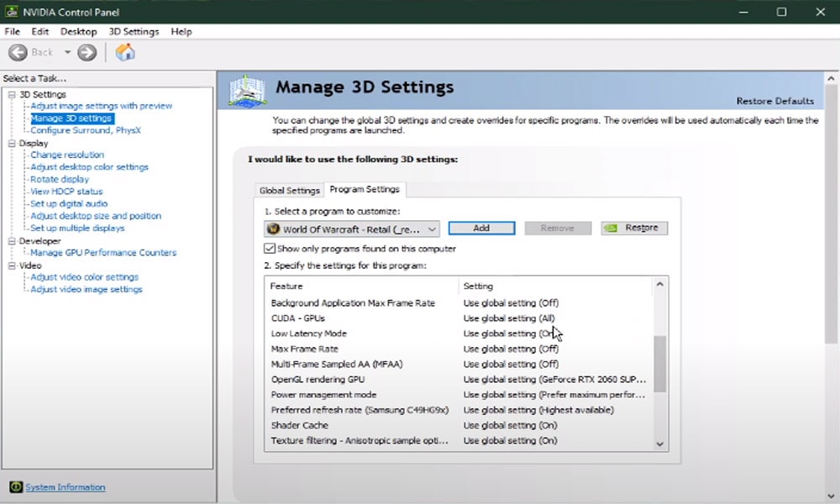This screenshot has width=840, height=504.
Task: Open the File menu
Action: [12, 32]
